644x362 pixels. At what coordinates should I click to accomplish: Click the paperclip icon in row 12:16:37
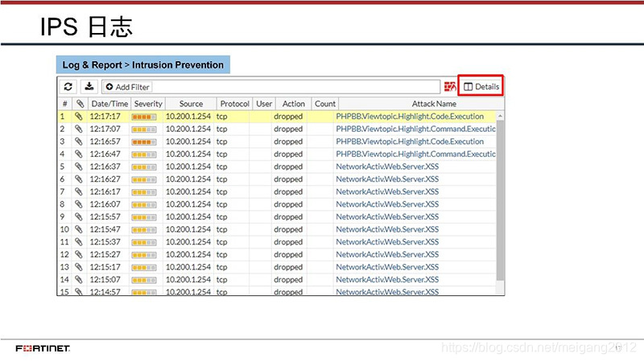coord(78,167)
